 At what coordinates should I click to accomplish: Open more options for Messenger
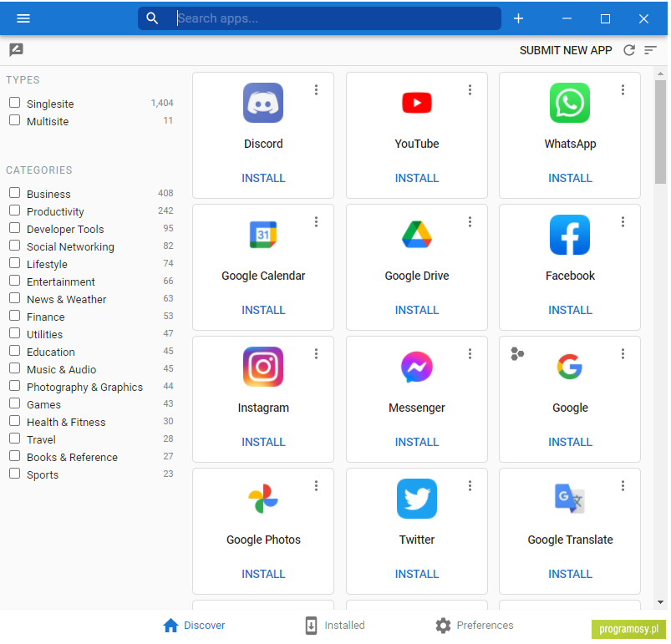pos(470,353)
